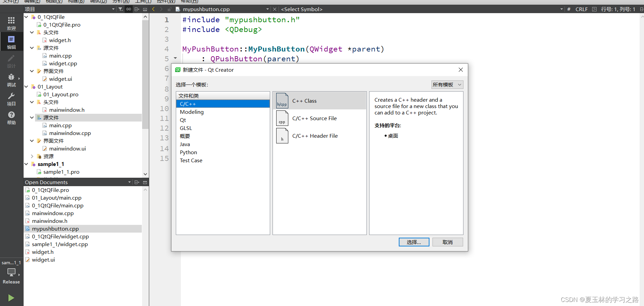
Task: Select the GLSL category
Action: click(223, 128)
